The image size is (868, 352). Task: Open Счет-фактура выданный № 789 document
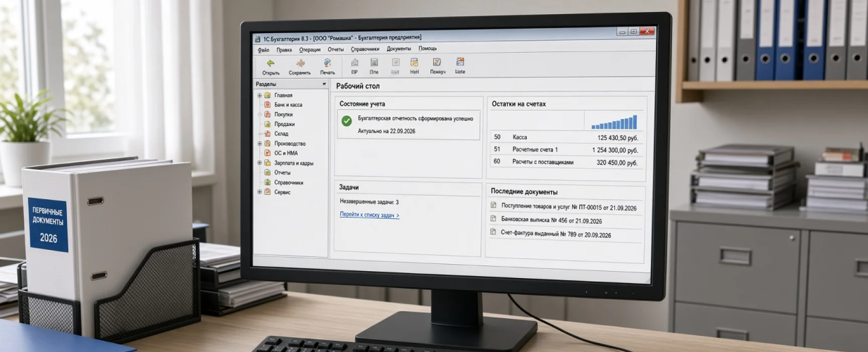[x=556, y=235]
